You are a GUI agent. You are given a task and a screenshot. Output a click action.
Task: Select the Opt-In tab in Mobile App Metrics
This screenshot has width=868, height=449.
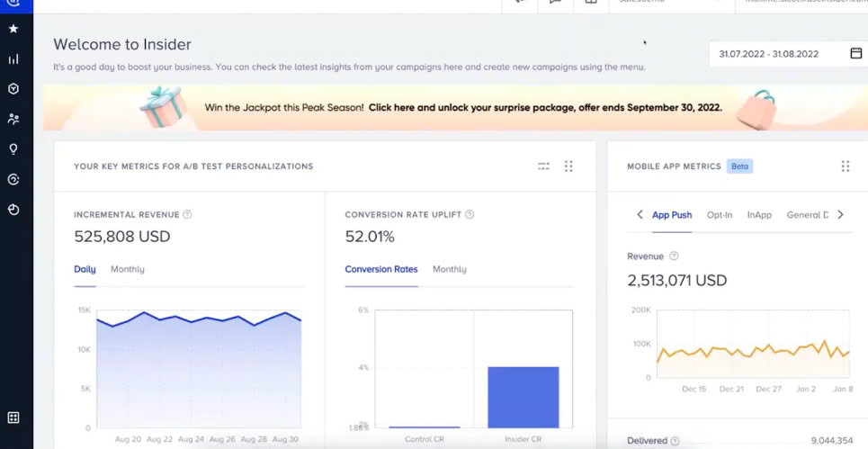[720, 215]
